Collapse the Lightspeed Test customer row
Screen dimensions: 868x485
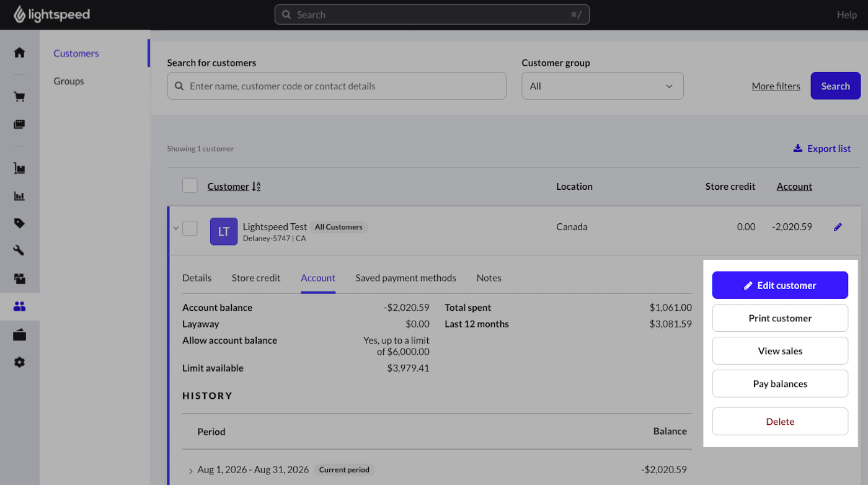(175, 228)
